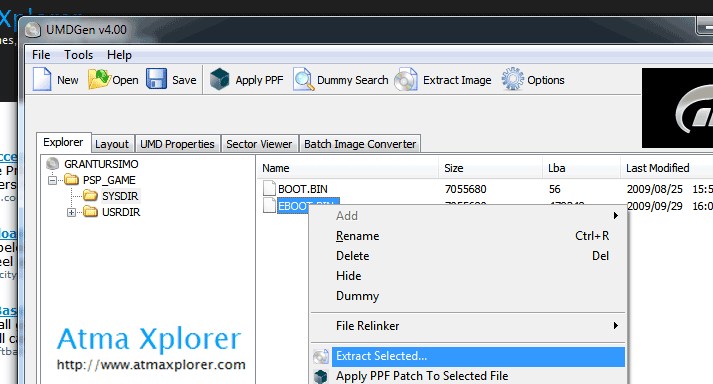Select the SYSDIR tree label
The image size is (713, 384).
[120, 196]
